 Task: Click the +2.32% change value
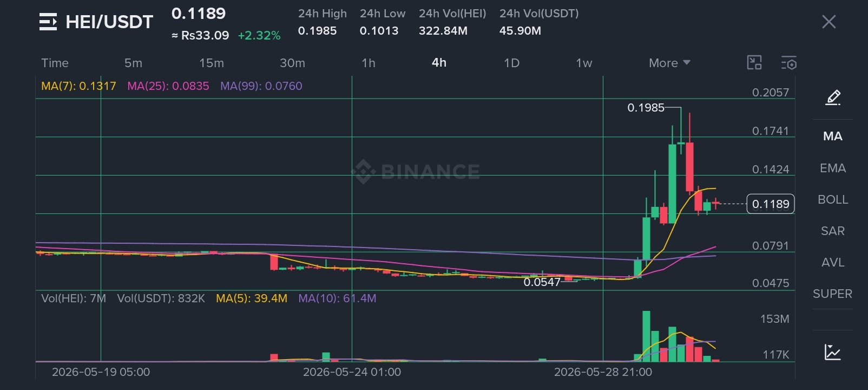[x=259, y=36]
